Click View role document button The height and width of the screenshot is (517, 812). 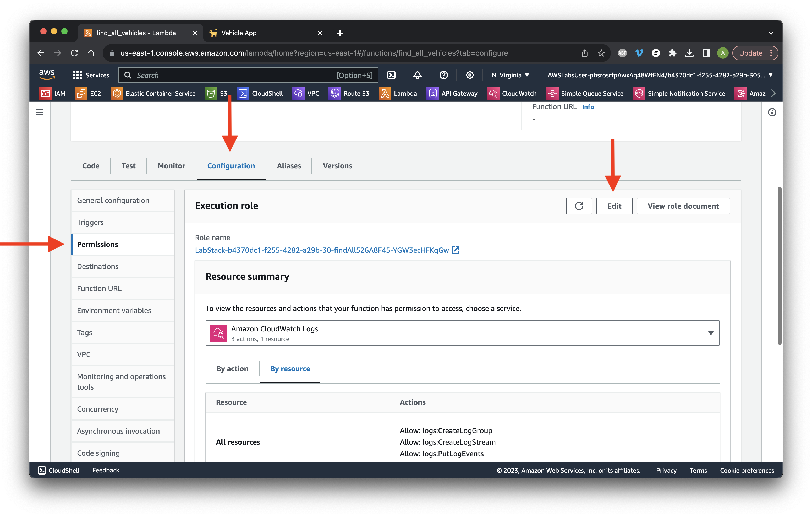tap(683, 206)
